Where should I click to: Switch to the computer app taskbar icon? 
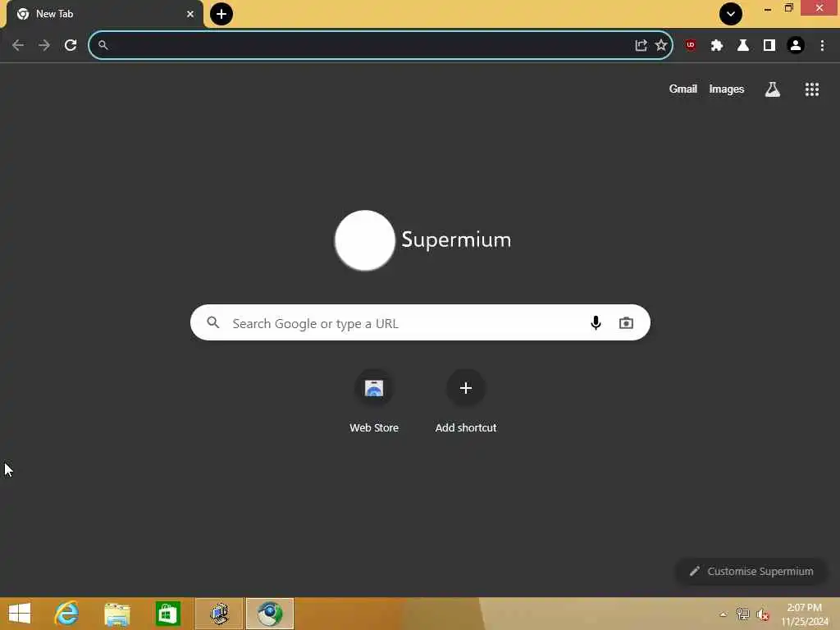pos(219,614)
